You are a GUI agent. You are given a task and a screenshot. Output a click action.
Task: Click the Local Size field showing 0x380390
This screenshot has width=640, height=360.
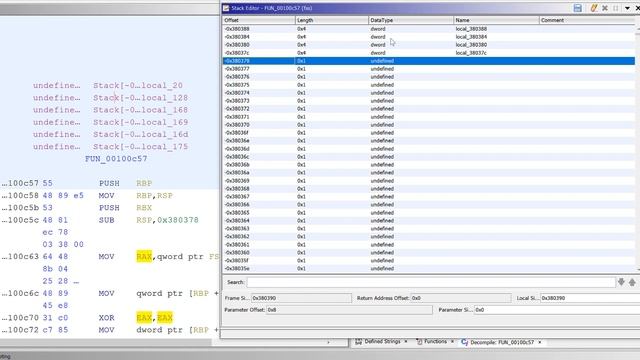590,298
